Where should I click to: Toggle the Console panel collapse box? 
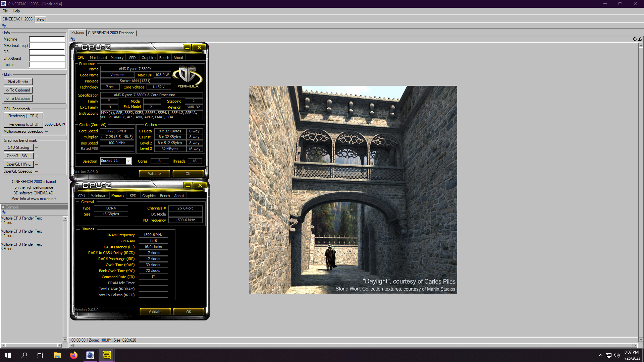[3, 207]
